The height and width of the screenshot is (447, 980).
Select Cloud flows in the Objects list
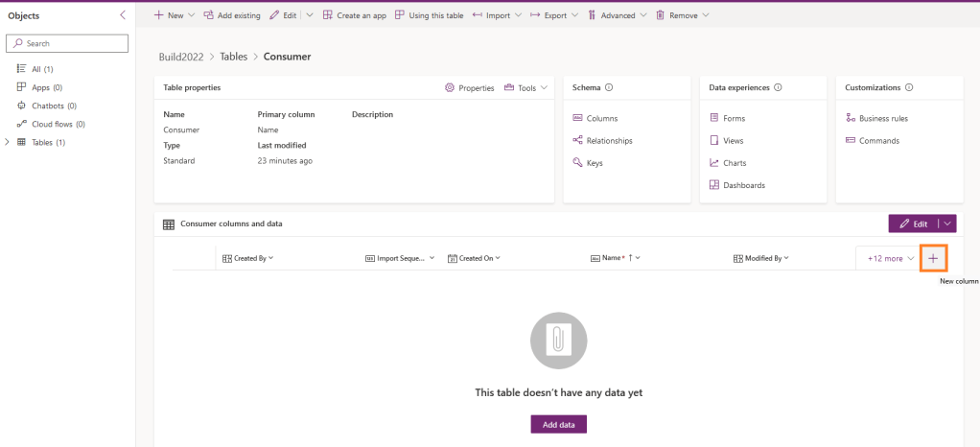[58, 124]
